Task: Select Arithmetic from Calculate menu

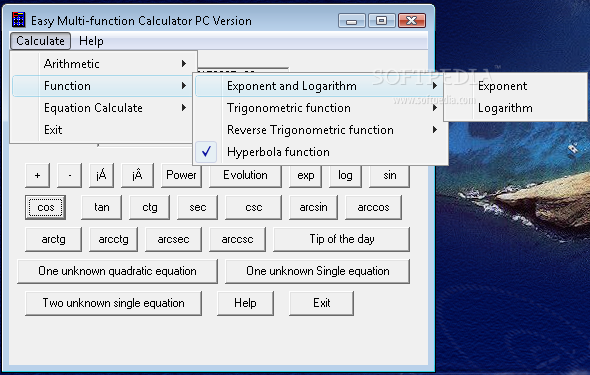Action: [103, 64]
